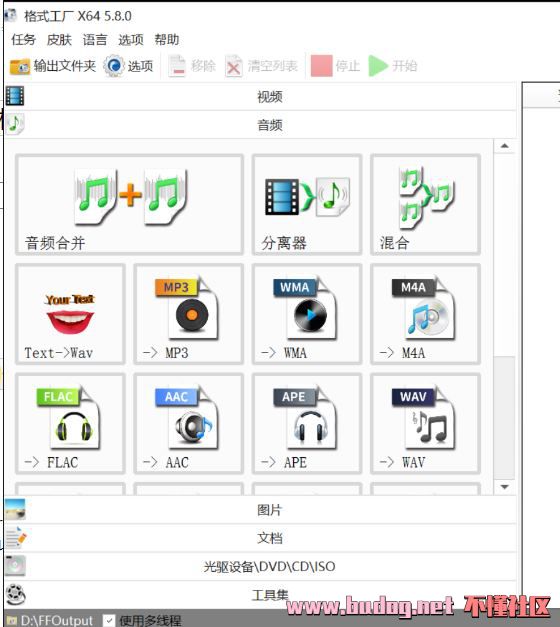Select the MP3 conversion format
This screenshot has width=560, height=627.
pos(188,314)
